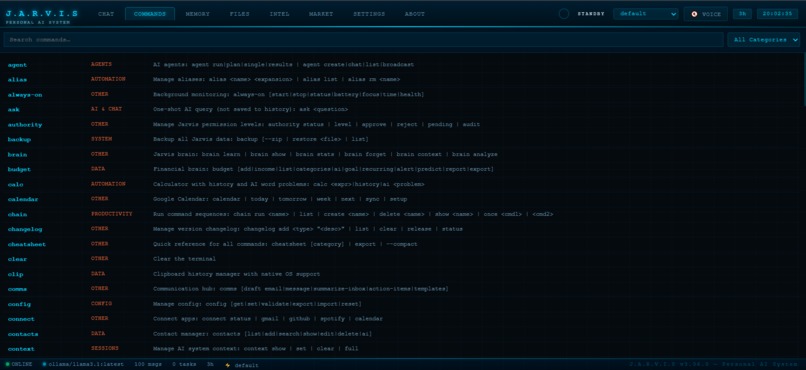The image size is (806, 370).
Task: Click the STANDBY status label
Action: (x=591, y=14)
